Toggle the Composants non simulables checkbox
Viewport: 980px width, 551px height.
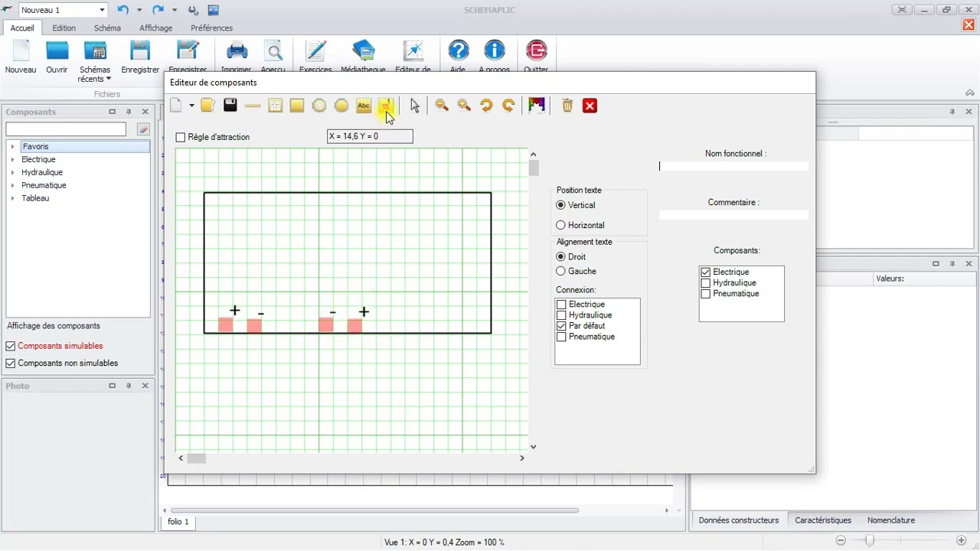pyautogui.click(x=11, y=364)
